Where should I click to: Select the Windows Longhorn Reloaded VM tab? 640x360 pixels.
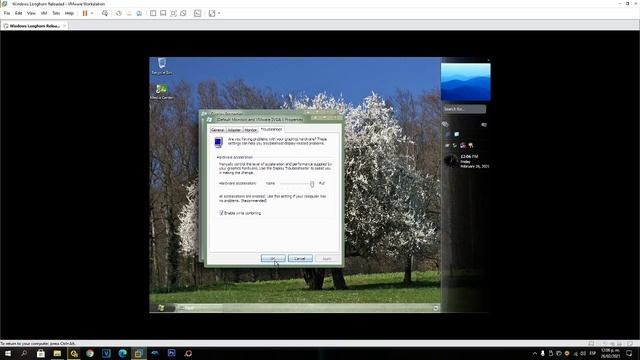coord(34,26)
